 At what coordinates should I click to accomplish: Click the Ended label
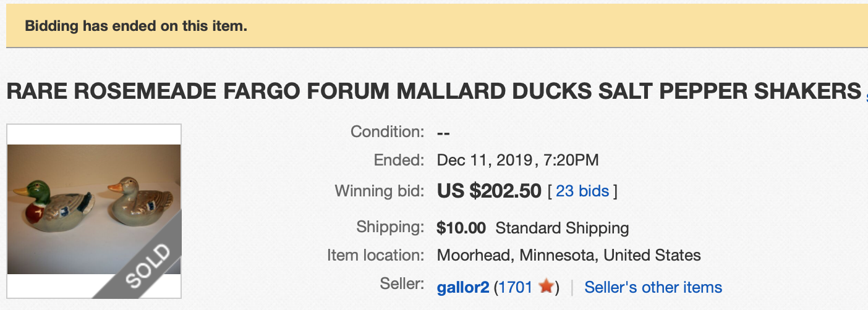(399, 161)
